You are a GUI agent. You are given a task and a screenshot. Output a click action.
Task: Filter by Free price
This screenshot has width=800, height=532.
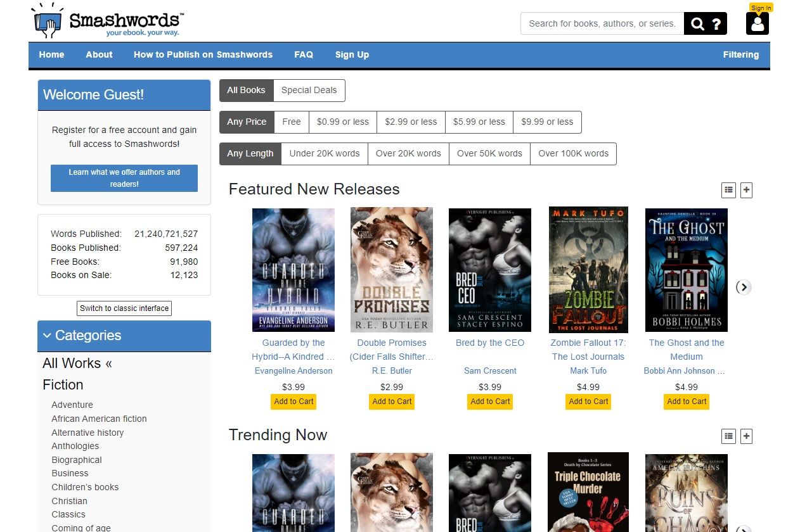point(292,122)
